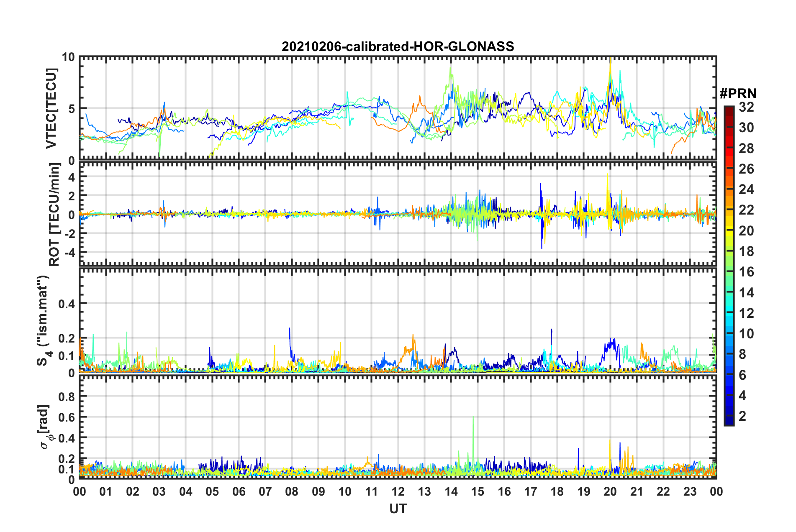Select colorbar tick label 24
Viewport: 796px width, 532px height.
[747, 189]
